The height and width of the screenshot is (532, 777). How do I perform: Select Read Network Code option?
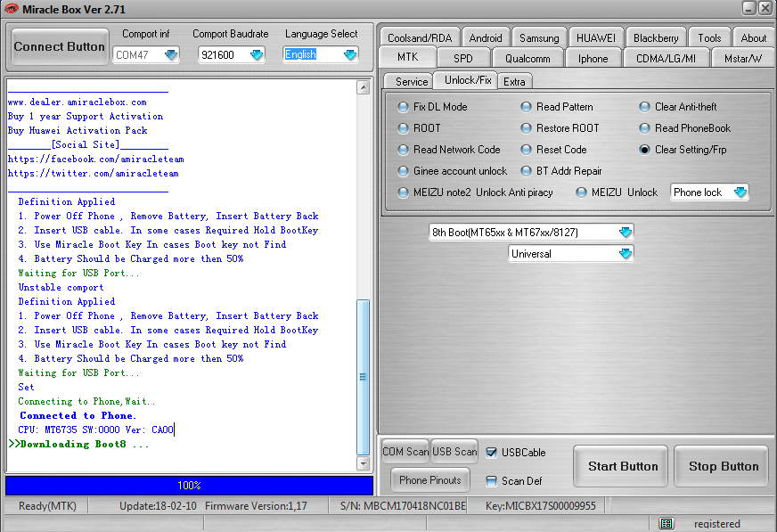click(404, 150)
